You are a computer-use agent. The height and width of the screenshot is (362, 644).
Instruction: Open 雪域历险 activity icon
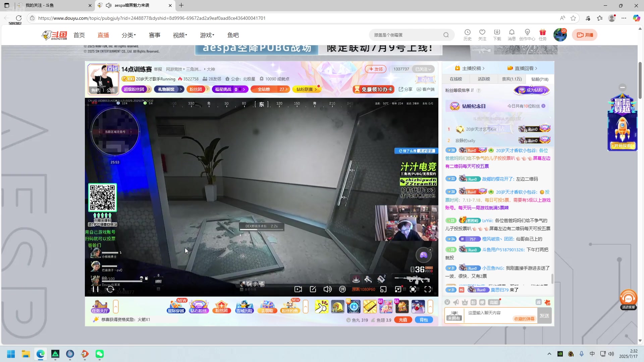pyautogui.click(x=244, y=306)
